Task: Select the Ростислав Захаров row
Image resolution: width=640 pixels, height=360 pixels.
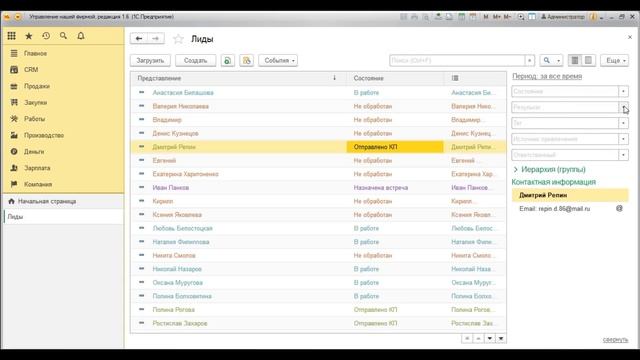Action: (x=318, y=323)
